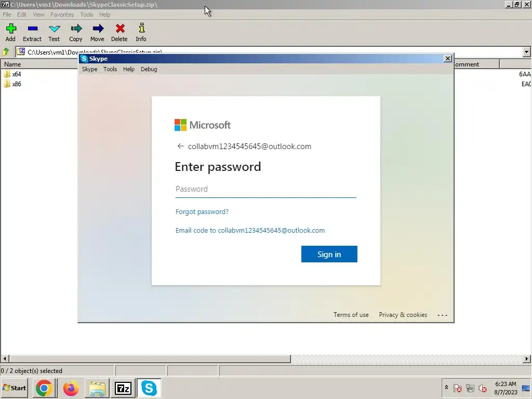This screenshot has width=532, height=399.
Task: Click the Extract toolbar icon
Action: click(x=32, y=32)
